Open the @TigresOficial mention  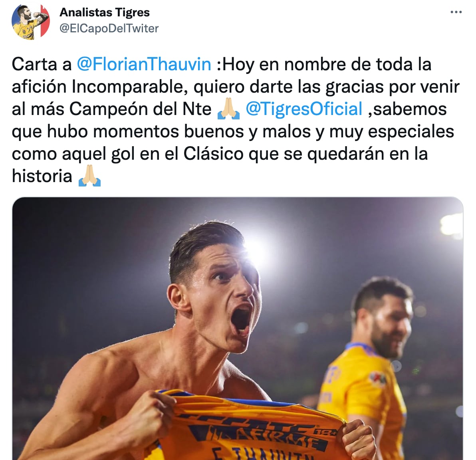pos(304,109)
